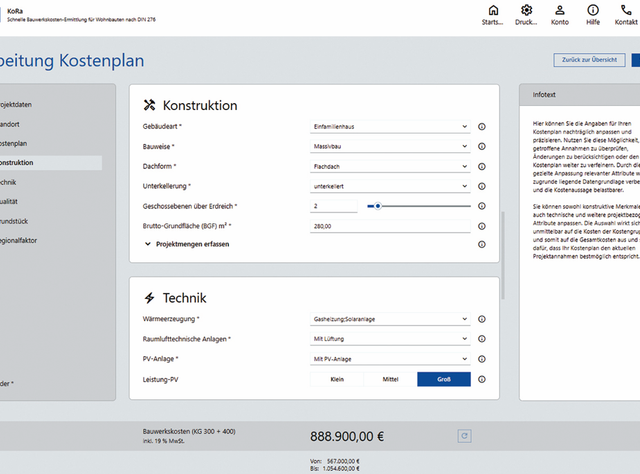Show info for Raumlufttechnische Anlagen
Screen dimensions: 640x474
(x=482, y=339)
